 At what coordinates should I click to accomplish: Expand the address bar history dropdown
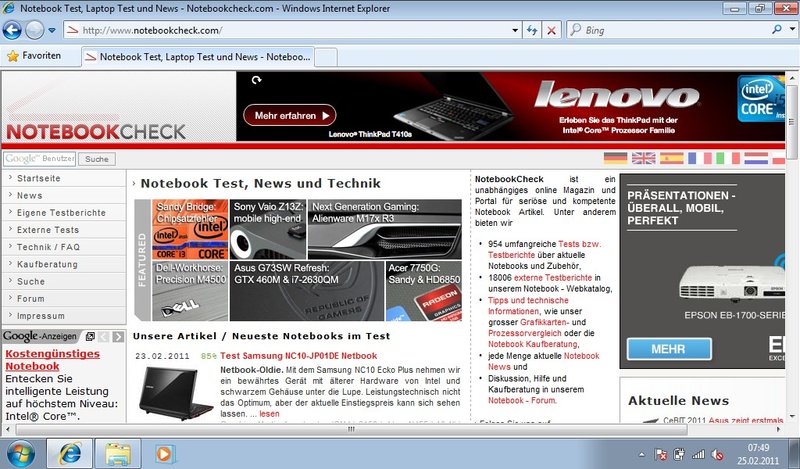[x=515, y=31]
